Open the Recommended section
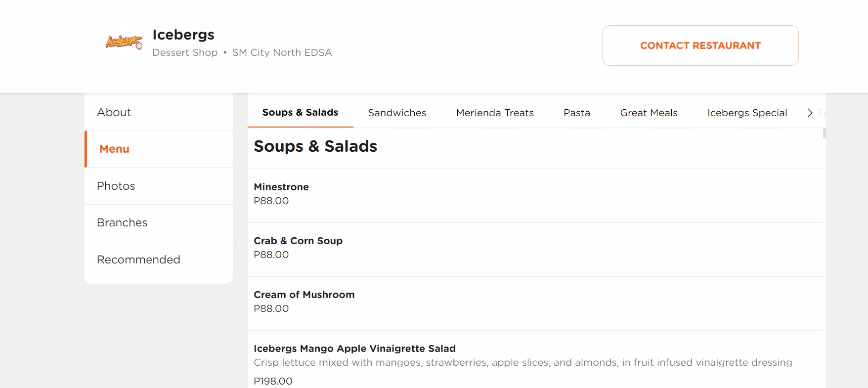Viewport: 868px width, 388px height. [x=138, y=259]
